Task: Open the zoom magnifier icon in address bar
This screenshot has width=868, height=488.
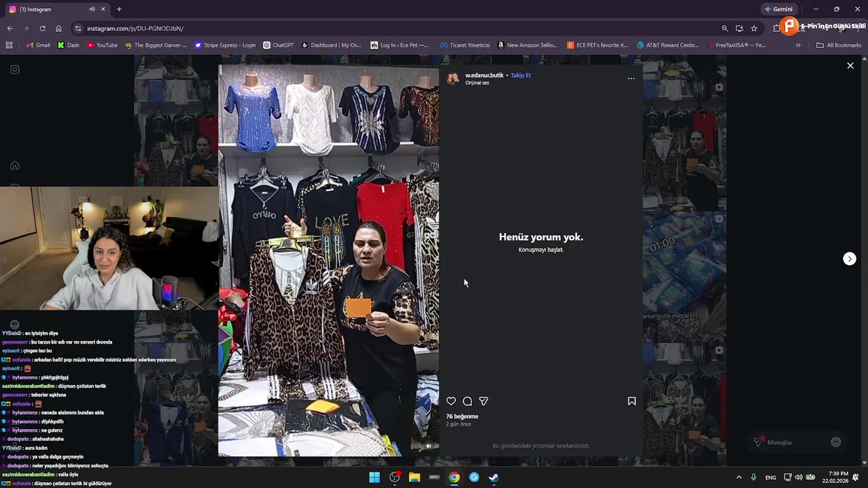Action: [x=725, y=28]
